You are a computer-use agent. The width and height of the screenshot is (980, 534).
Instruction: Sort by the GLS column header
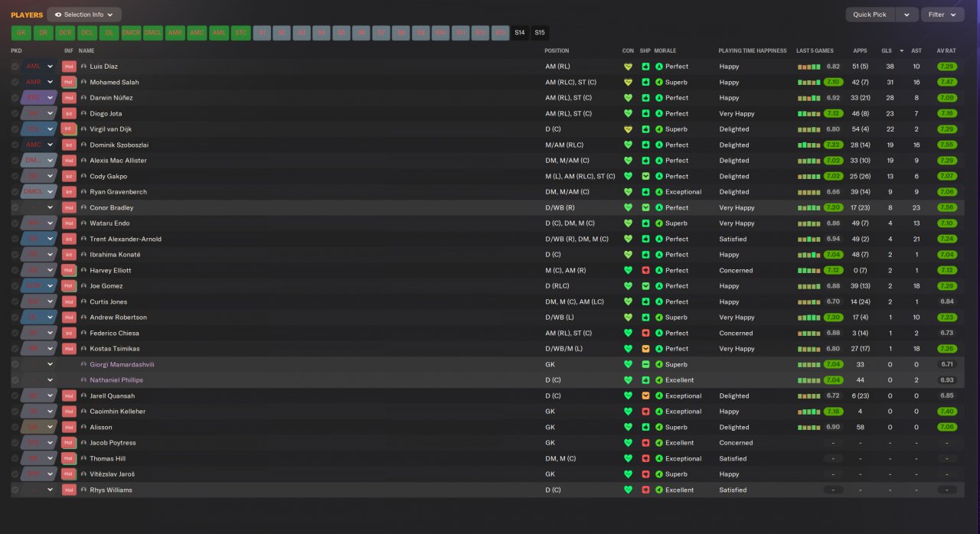click(887, 50)
